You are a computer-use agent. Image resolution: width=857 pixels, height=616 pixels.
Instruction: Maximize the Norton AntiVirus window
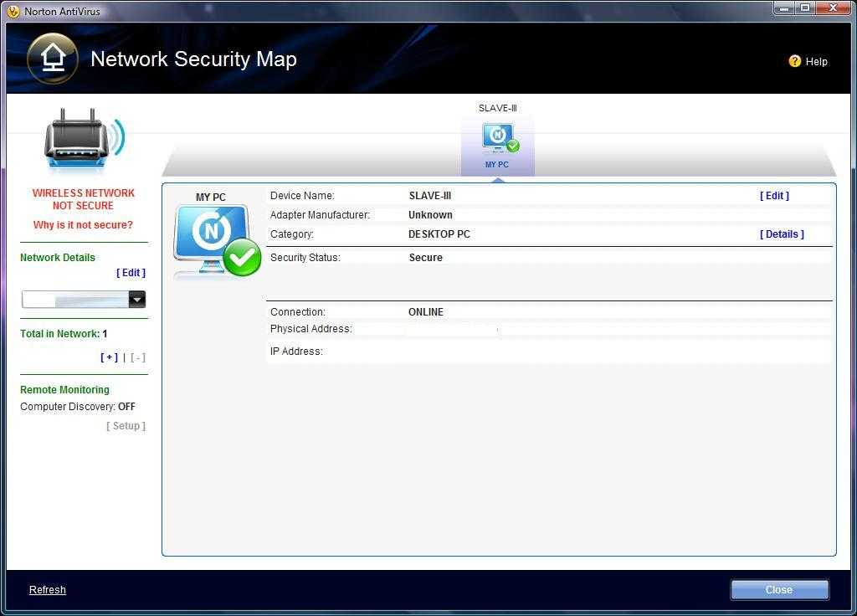pos(805,8)
